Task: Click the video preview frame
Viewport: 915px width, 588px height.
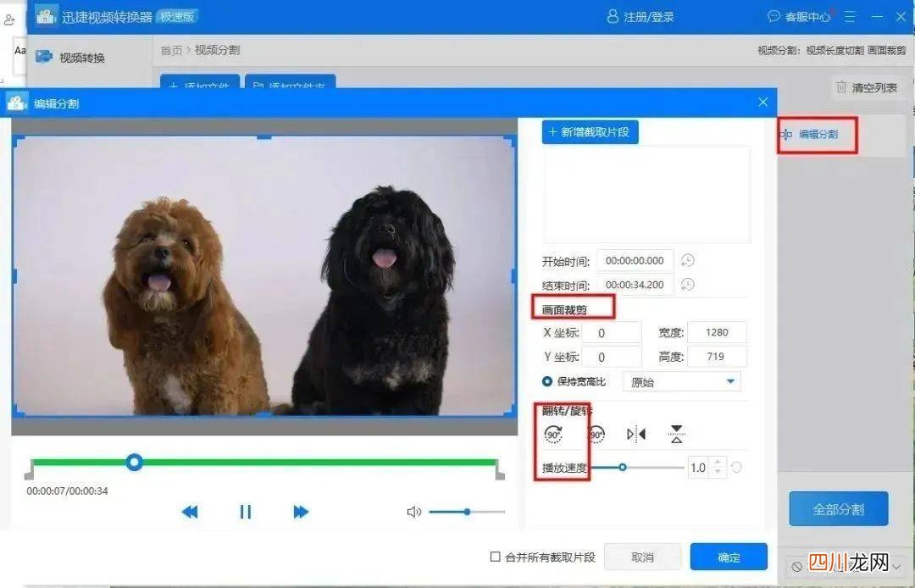Action: click(x=264, y=276)
